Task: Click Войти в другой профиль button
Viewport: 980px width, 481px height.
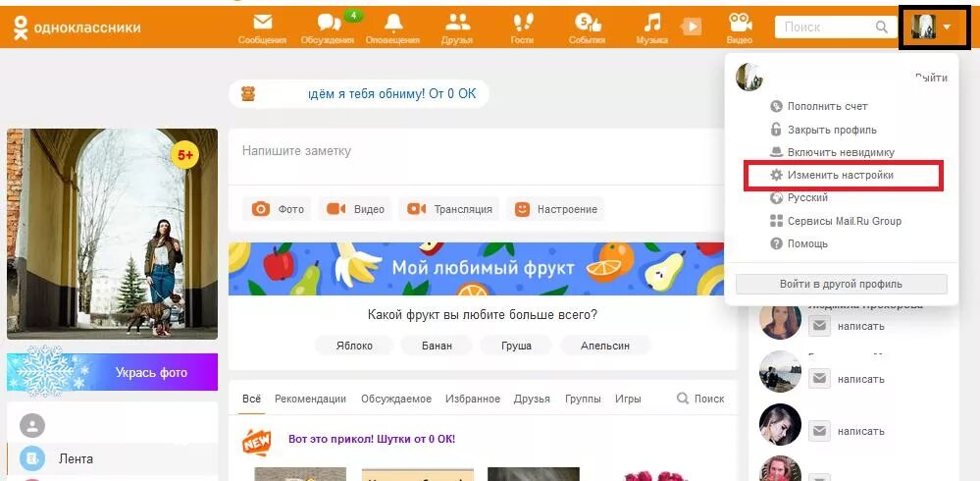Action: click(x=842, y=284)
